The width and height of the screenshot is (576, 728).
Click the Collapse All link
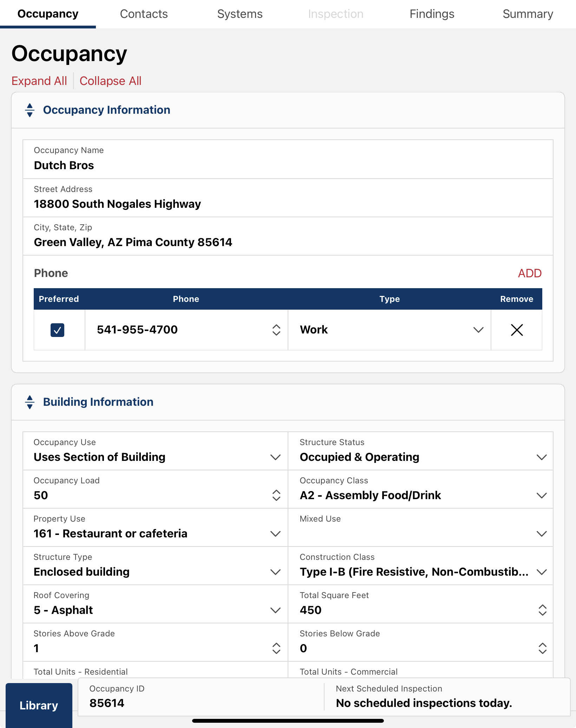(x=111, y=81)
